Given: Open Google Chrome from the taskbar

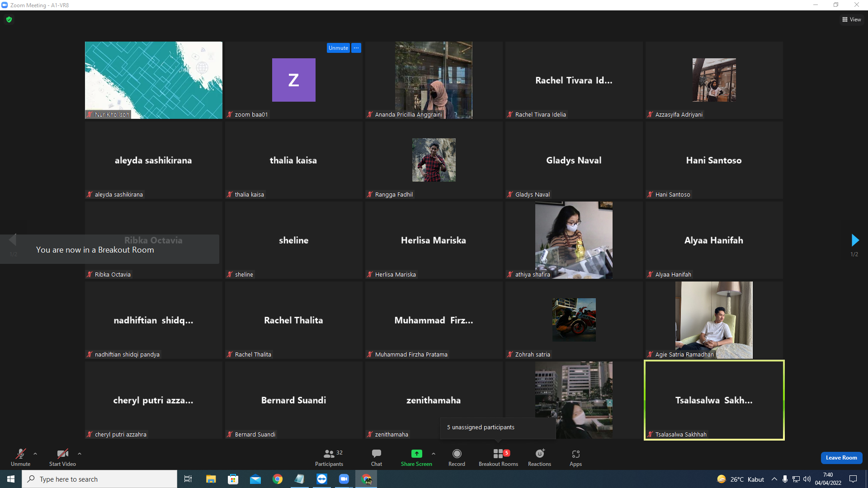Looking at the screenshot, I should click(x=278, y=479).
